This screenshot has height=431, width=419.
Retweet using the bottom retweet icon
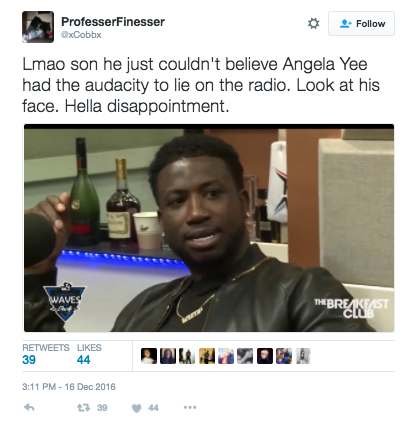83,408
